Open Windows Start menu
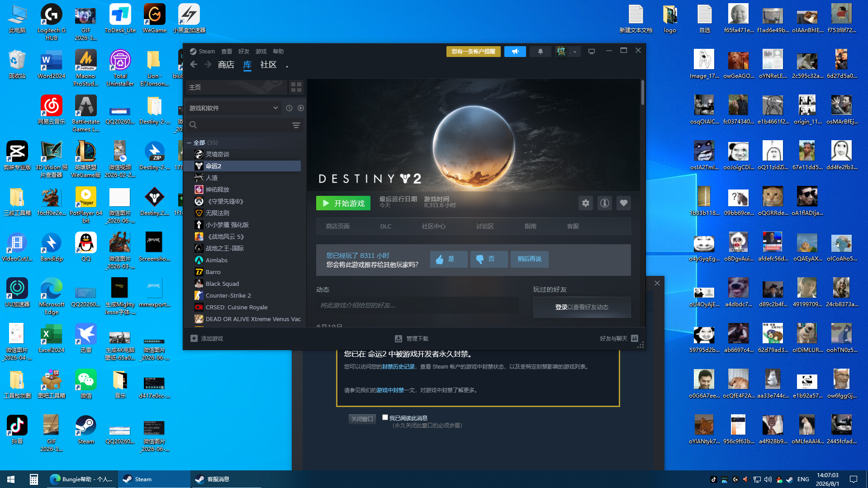868x488 pixels. (11, 479)
